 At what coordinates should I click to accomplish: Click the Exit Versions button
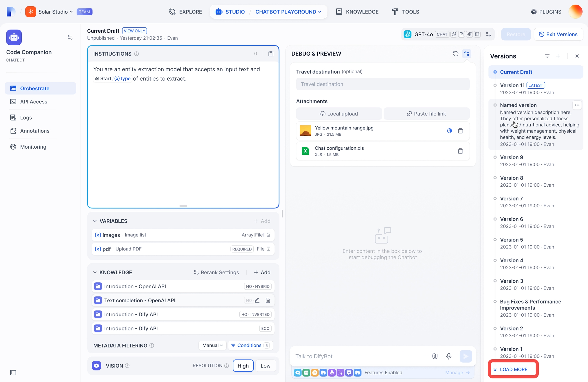[x=558, y=34]
